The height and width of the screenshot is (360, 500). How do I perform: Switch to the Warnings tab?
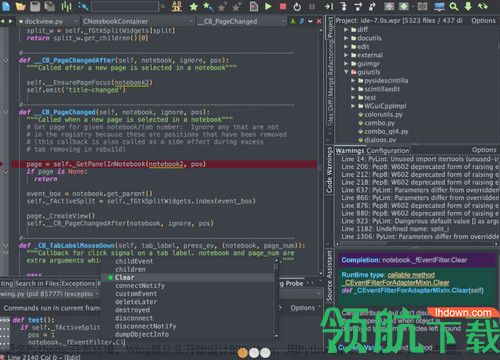350,150
